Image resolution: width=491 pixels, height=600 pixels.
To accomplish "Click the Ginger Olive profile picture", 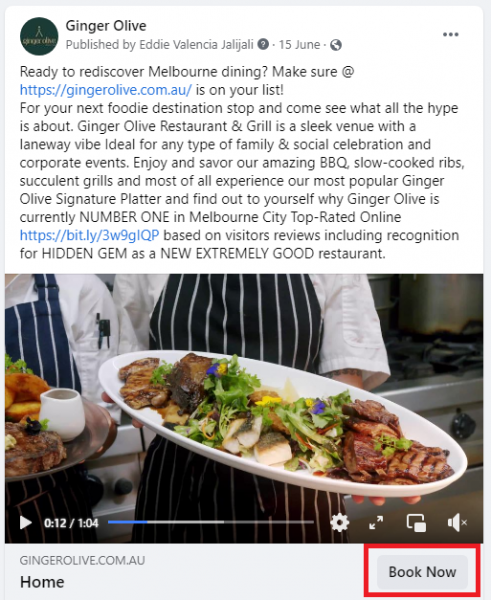I will (x=39, y=36).
